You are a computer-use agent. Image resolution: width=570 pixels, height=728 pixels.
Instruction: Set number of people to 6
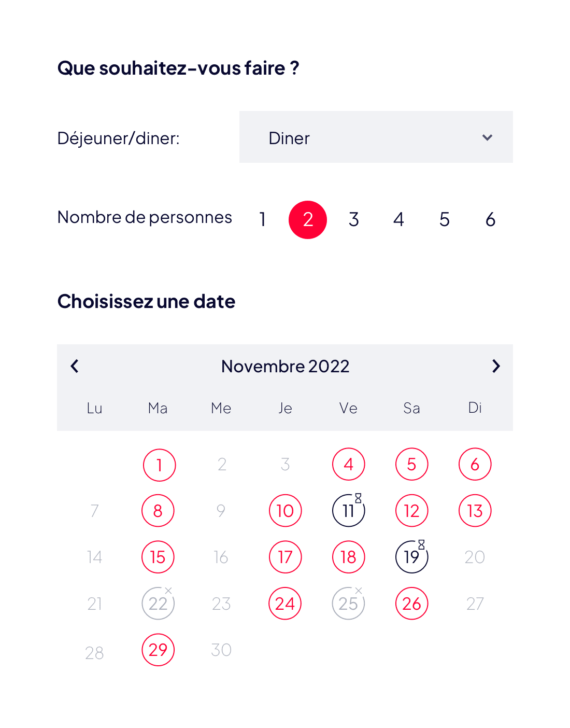point(490,219)
